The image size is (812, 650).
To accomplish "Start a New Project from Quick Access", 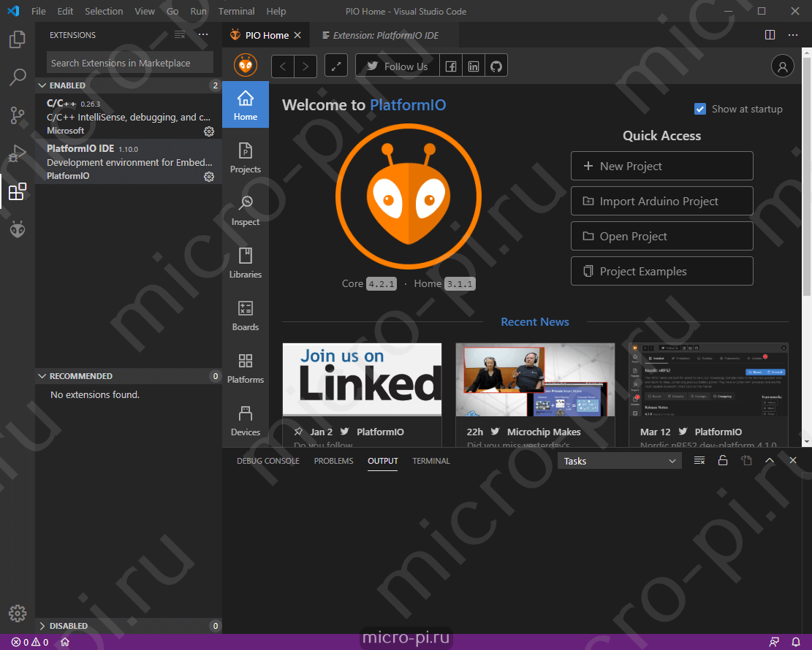I will coord(661,166).
